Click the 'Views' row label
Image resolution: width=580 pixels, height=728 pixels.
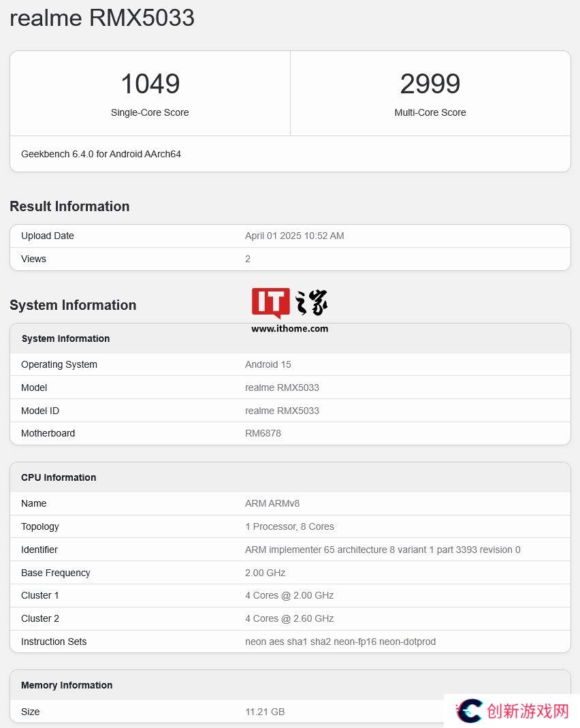[x=33, y=259]
